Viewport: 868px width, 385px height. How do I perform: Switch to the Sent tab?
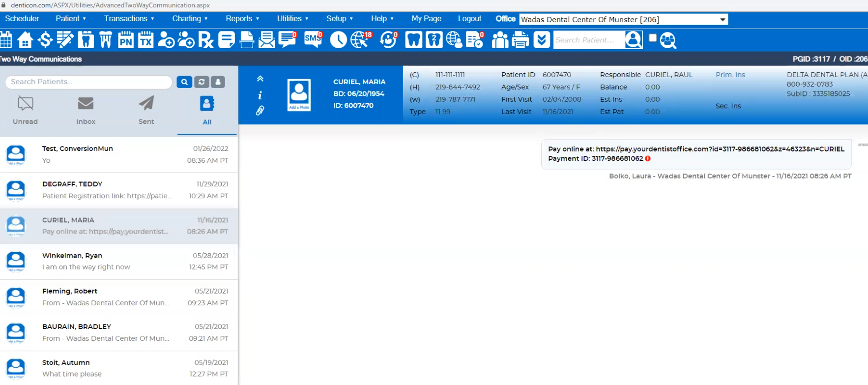(x=146, y=111)
